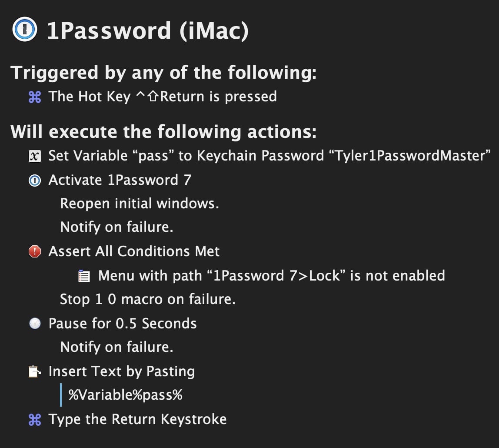Click the Set Variable action's x icon

[35, 156]
